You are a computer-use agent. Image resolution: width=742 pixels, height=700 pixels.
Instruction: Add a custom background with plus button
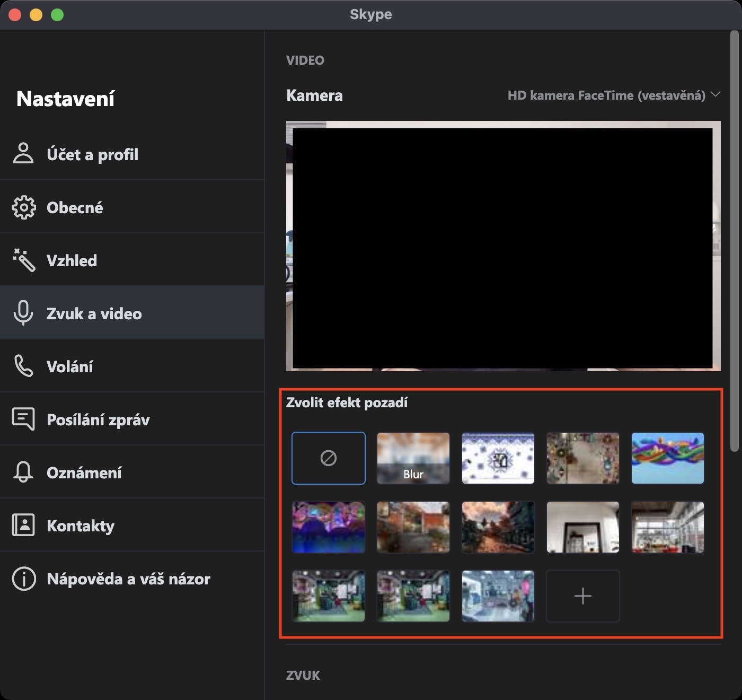pos(583,596)
